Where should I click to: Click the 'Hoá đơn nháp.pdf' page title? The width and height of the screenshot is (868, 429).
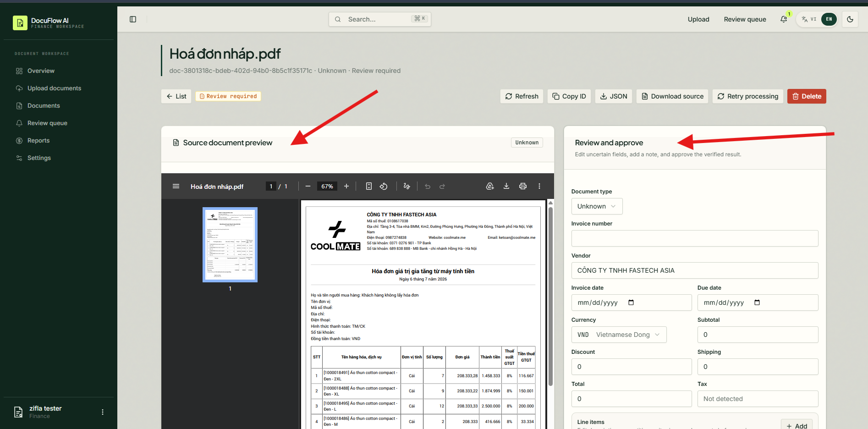225,54
